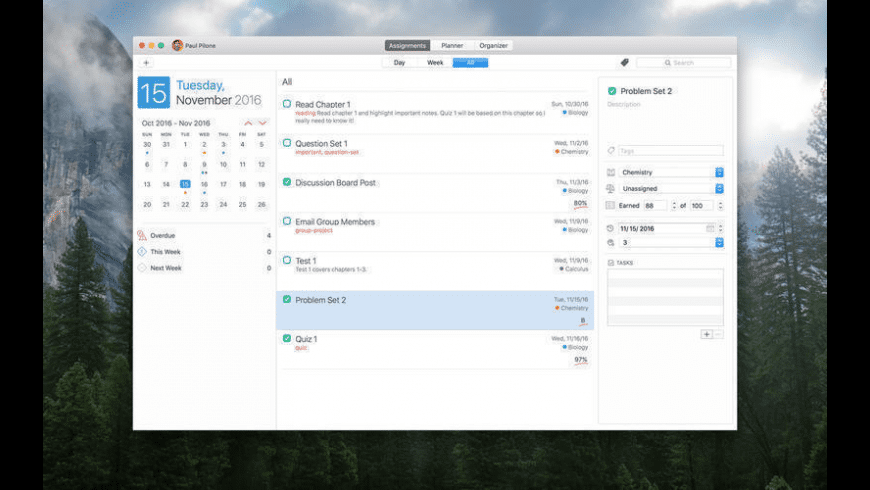The image size is (870, 490).
Task: Click the 97% grade on Quiz 1
Action: point(581,360)
